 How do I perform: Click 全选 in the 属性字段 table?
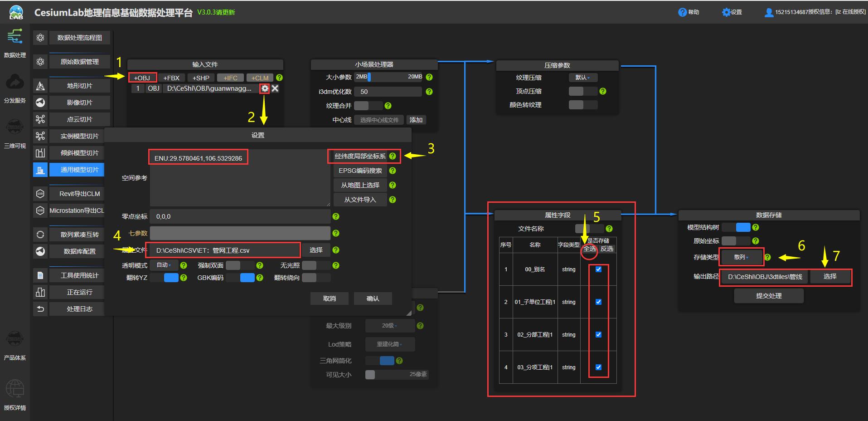pos(589,249)
